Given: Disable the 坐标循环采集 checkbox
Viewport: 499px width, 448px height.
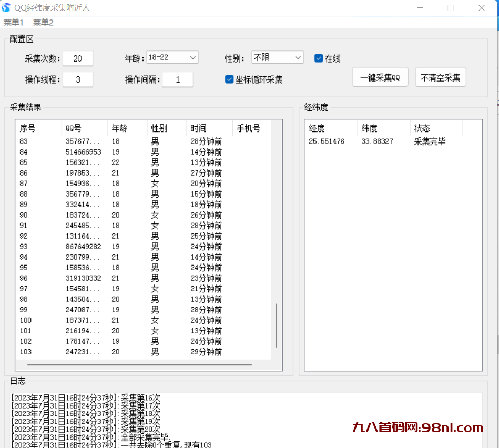Looking at the screenshot, I should [x=229, y=79].
